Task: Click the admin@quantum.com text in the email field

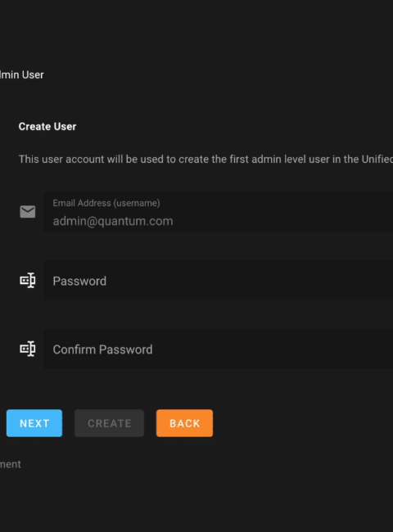Action: (x=113, y=221)
